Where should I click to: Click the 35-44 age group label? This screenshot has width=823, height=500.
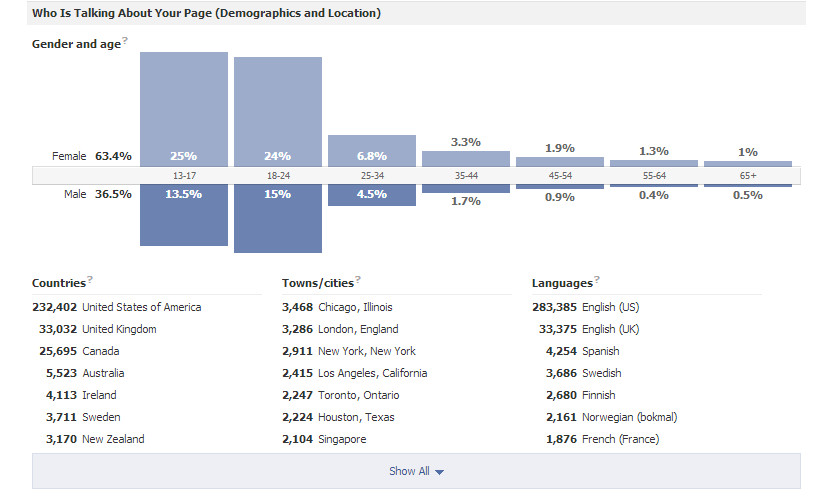pos(465,175)
